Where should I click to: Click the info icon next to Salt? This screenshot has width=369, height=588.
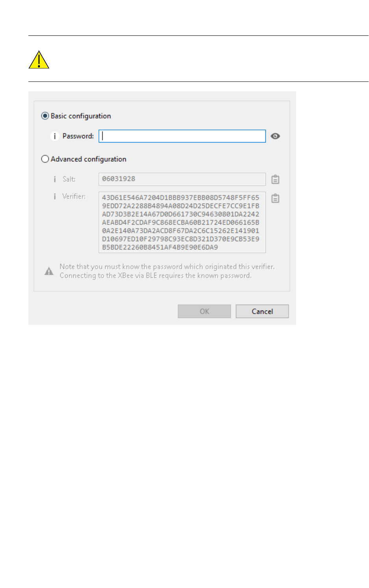click(x=54, y=179)
